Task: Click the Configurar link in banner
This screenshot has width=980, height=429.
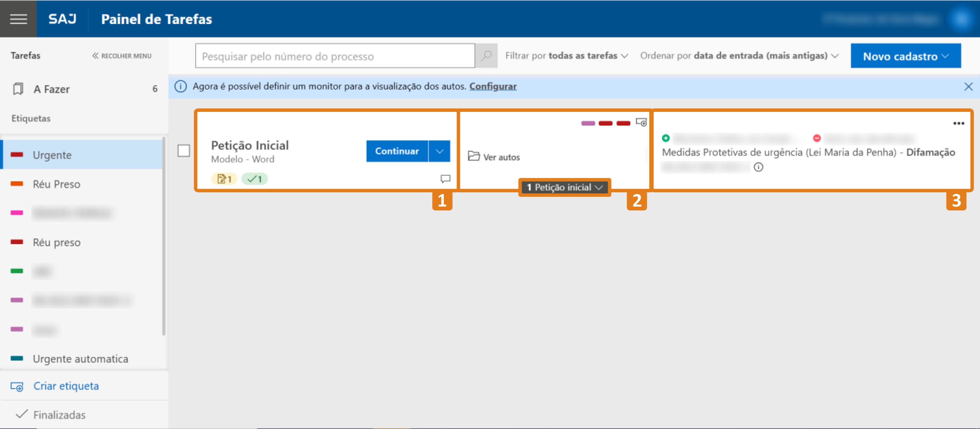Action: [493, 87]
